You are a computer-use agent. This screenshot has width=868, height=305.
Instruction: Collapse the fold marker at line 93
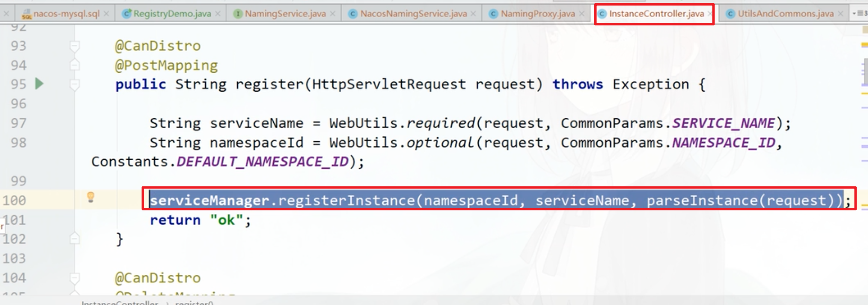pyautogui.click(x=74, y=46)
